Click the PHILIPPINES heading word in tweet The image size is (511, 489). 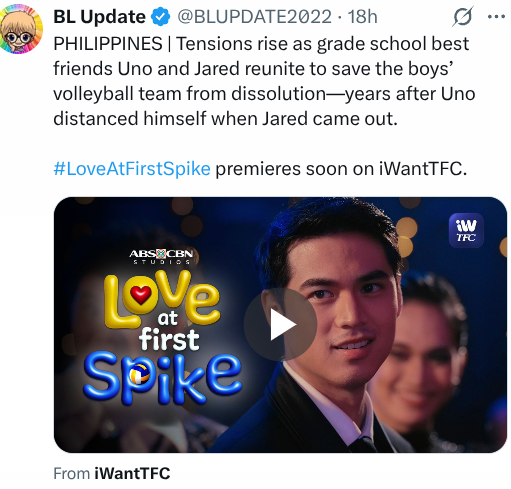[108, 44]
